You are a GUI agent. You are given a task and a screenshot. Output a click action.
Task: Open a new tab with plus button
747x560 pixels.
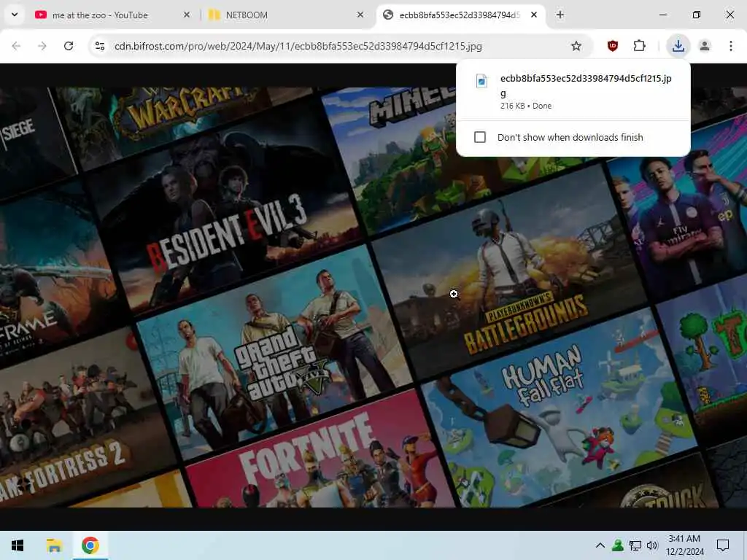click(560, 15)
